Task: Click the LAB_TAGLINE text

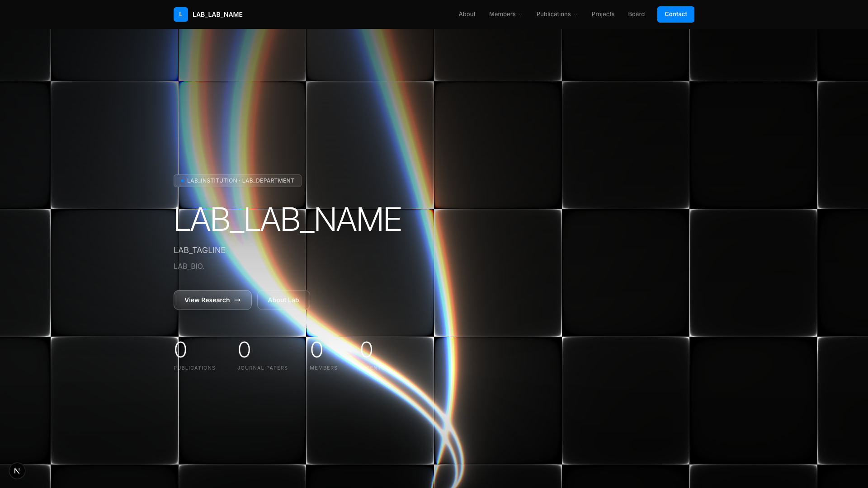Action: [199, 250]
